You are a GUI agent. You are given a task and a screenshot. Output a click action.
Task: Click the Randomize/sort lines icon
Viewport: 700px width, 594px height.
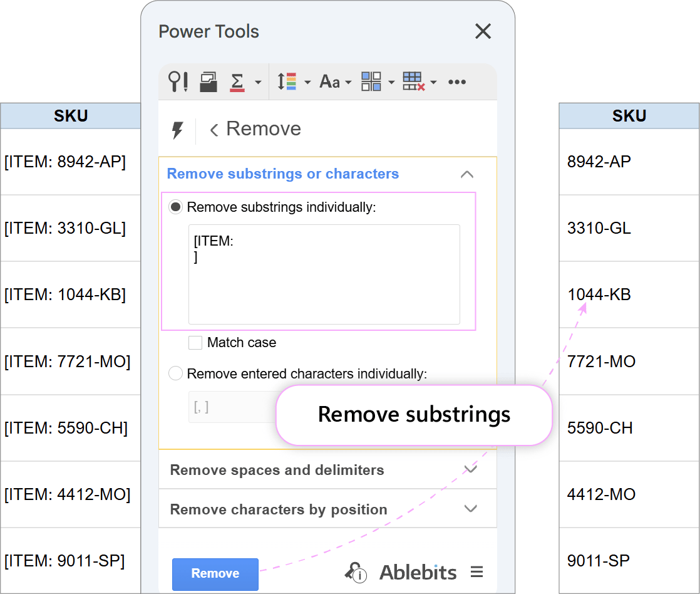(x=287, y=81)
